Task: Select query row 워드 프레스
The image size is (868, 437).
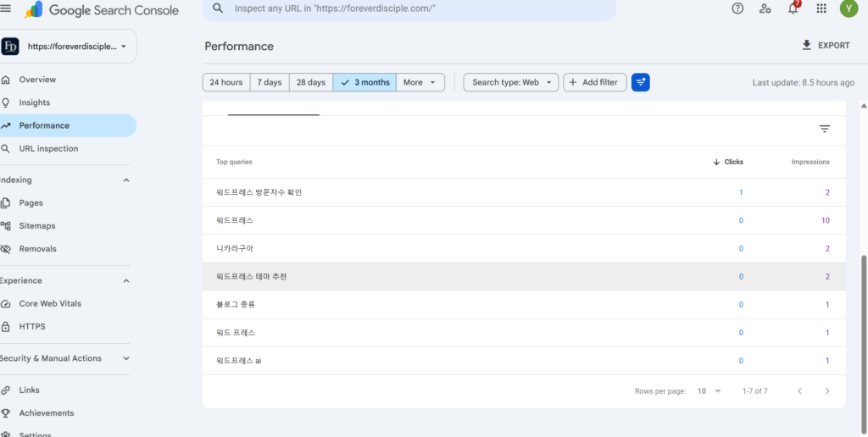Action: (524, 333)
